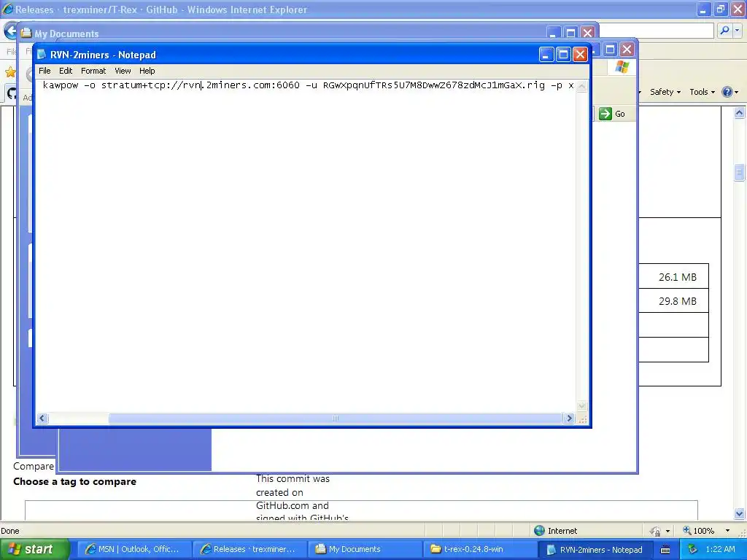Click Notepad vertical scroll up arrow
This screenshot has width=747, height=560.
581,86
